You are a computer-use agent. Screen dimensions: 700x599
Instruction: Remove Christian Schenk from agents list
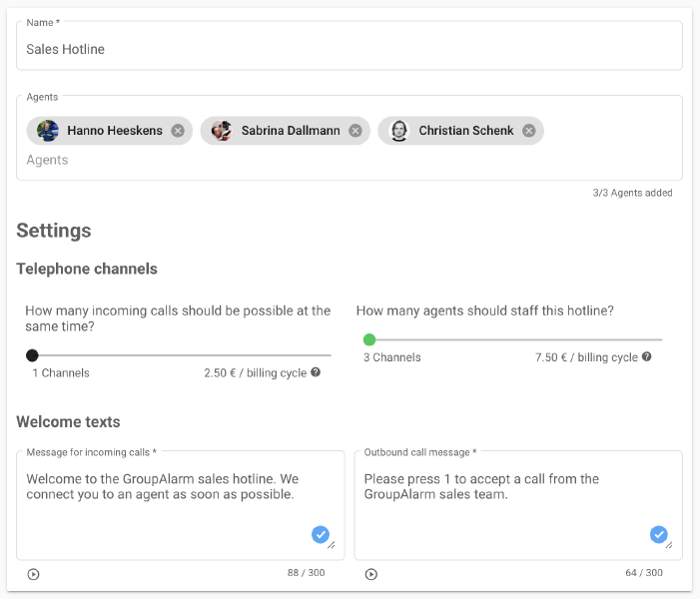click(x=529, y=131)
